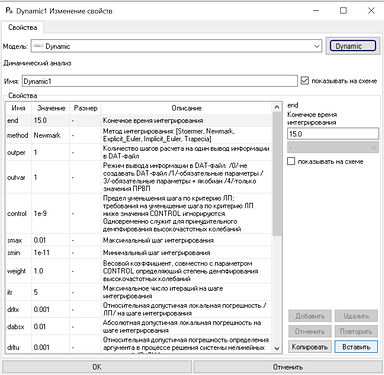Click the Newmark value cell

click(51, 135)
